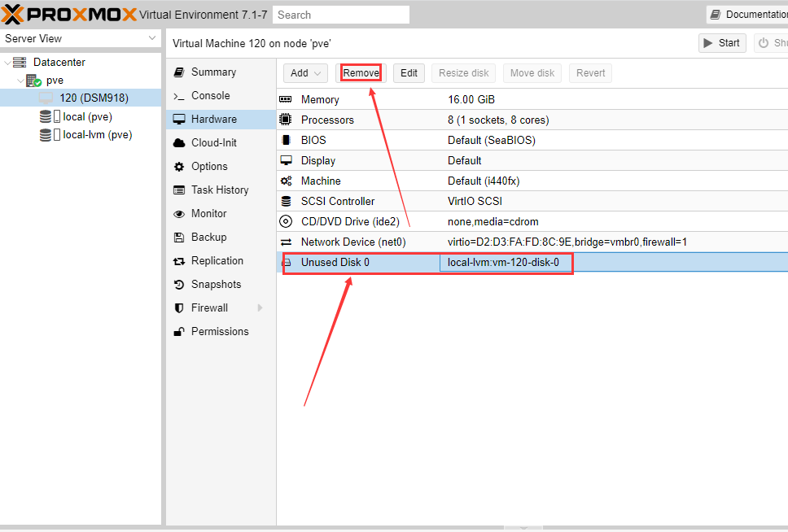Open the Options tab
Screen dimensions: 788x532
(x=221, y=166)
